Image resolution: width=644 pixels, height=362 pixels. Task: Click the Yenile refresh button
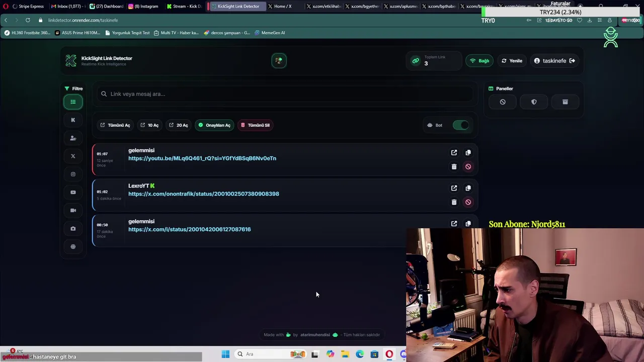[512, 61]
